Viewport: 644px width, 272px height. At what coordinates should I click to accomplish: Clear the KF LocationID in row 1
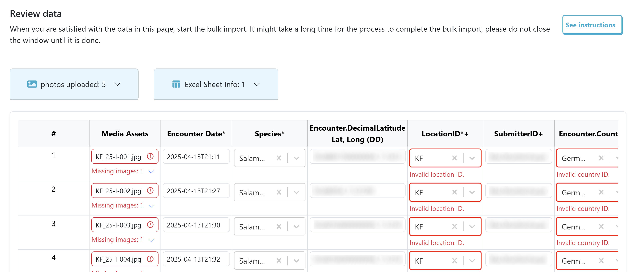click(x=455, y=158)
